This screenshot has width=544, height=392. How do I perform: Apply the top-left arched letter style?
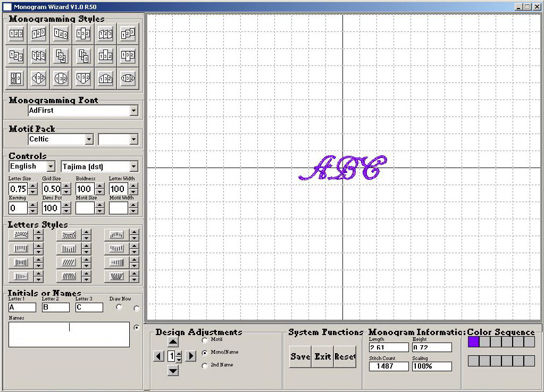tap(21, 235)
